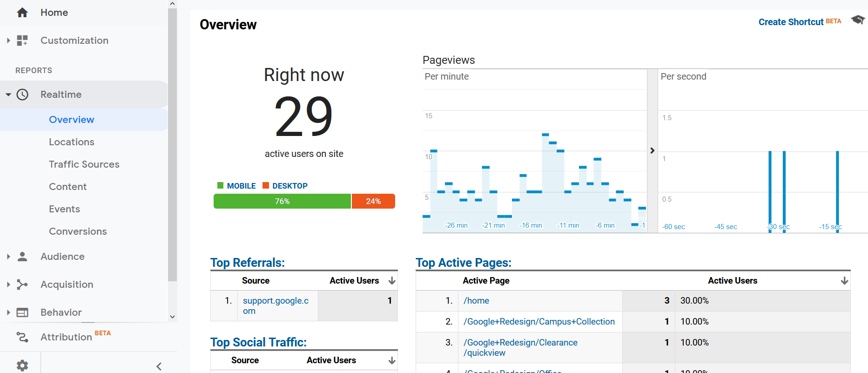Sort Top Active Pages by Active Users
This screenshot has width=868, height=373.
[844, 281]
